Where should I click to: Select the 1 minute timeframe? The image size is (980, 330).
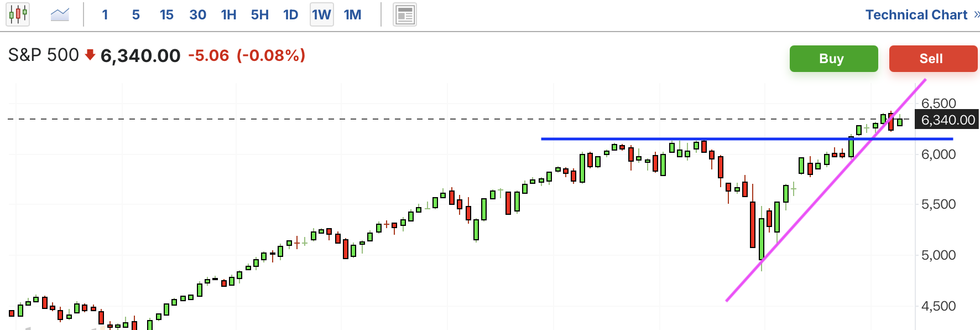click(105, 14)
